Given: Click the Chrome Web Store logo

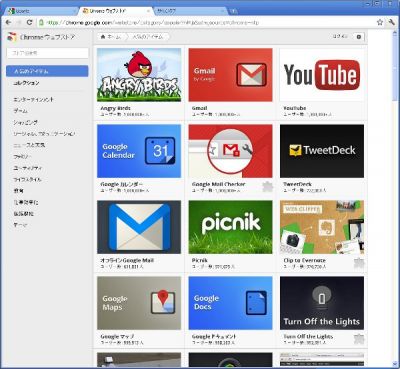Looking at the screenshot, I should 12,37.
